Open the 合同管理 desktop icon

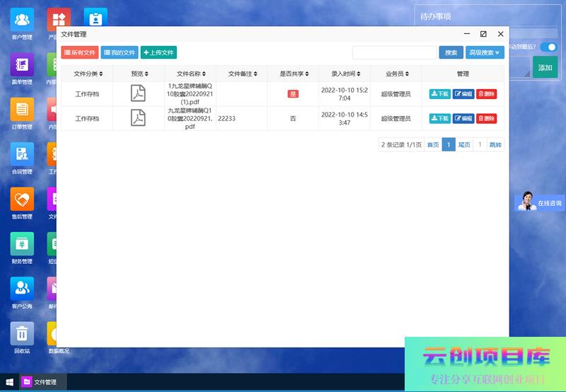[22, 154]
